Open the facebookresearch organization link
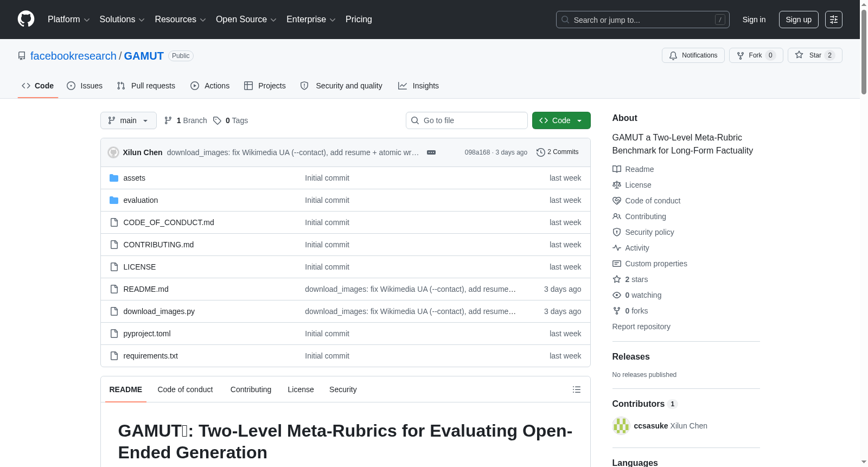868x467 pixels. tap(73, 56)
